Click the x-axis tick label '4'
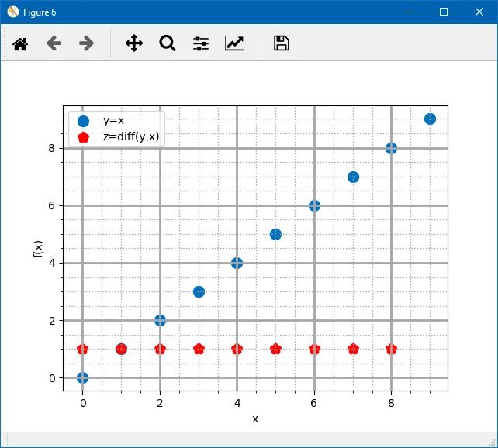The image size is (498, 448). click(237, 403)
